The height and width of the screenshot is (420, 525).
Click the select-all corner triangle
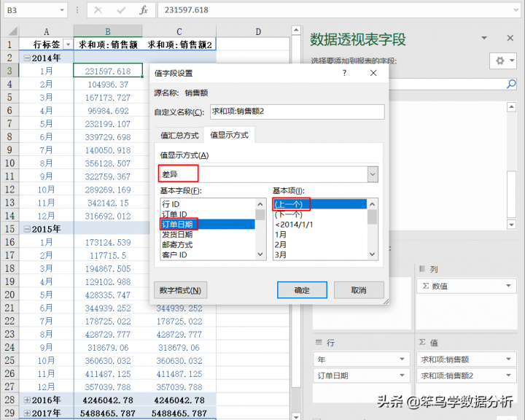pyautogui.click(x=12, y=31)
